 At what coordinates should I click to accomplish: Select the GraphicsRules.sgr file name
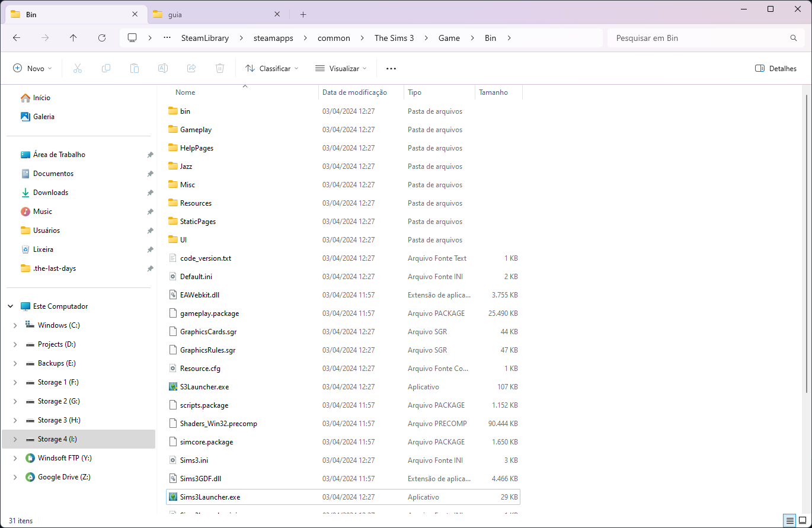[x=208, y=350]
